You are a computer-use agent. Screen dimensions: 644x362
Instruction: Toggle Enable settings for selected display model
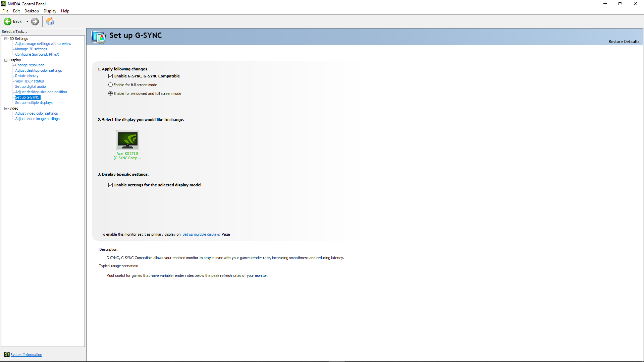point(110,185)
